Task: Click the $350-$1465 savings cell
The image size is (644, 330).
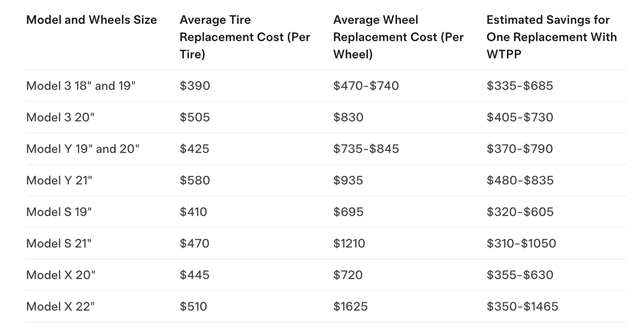Action: 522,306
